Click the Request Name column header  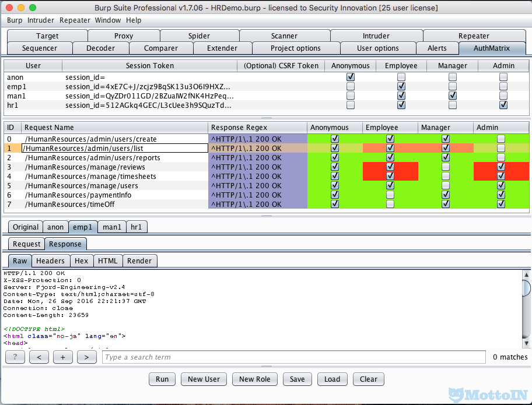pos(115,128)
